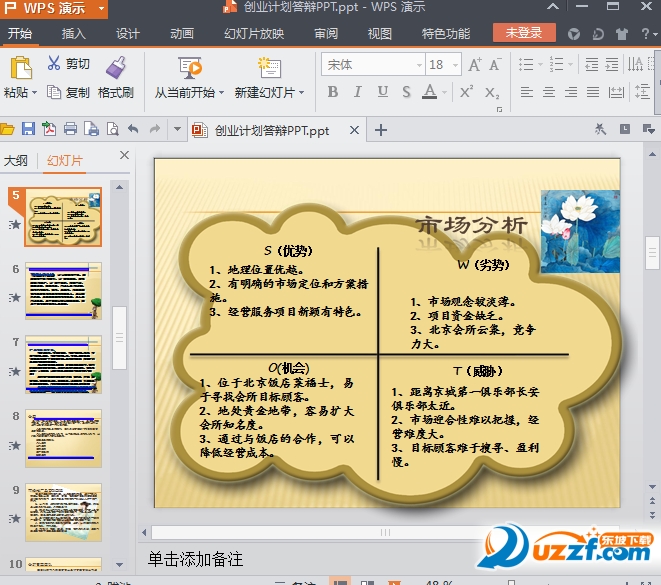
Task: Activate the Format Painter brush
Action: tap(116, 67)
